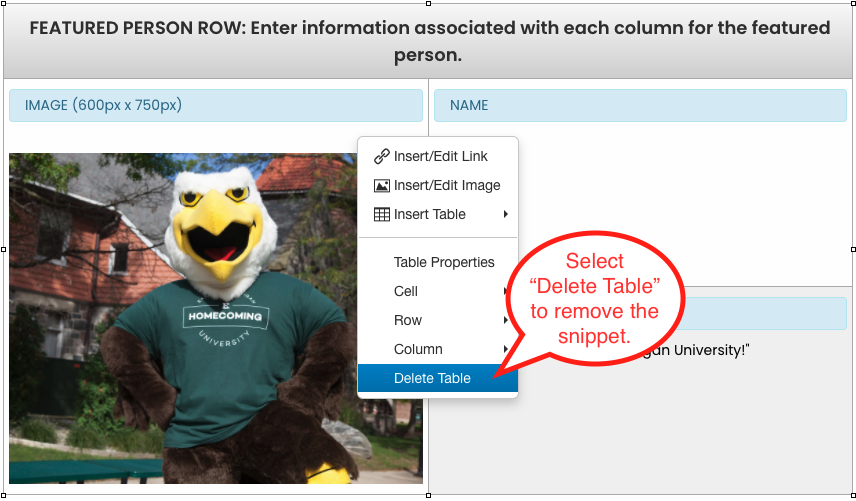This screenshot has height=501, width=856.
Task: Click the Insert/Edit Link chain icon
Action: pos(382,156)
